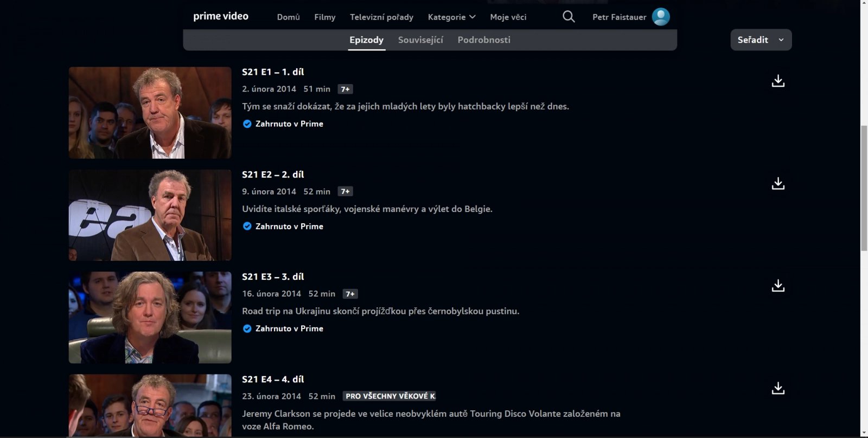Expand the Kategorie dropdown
Viewport: 868px width, 438px height.
(x=451, y=17)
